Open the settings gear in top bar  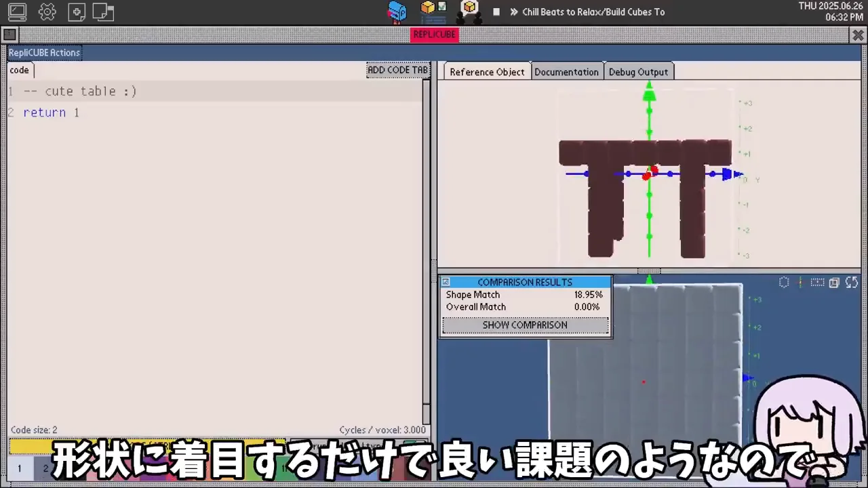47,12
